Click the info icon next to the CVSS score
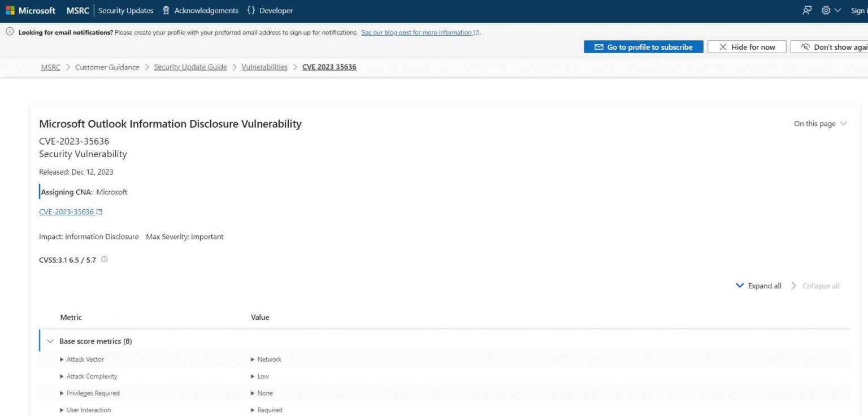Viewport: 868px width, 416px height. (104, 259)
